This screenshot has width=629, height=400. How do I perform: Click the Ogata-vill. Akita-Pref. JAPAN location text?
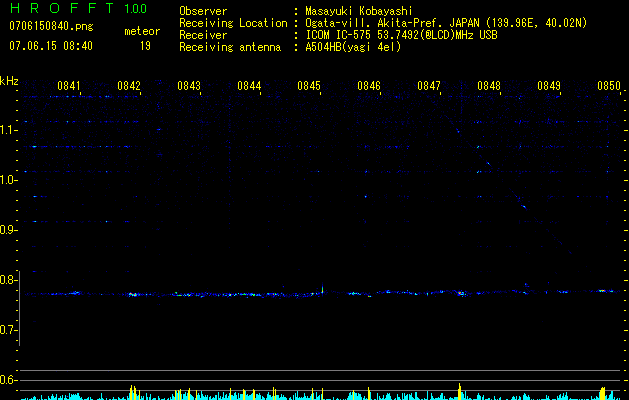(446, 23)
